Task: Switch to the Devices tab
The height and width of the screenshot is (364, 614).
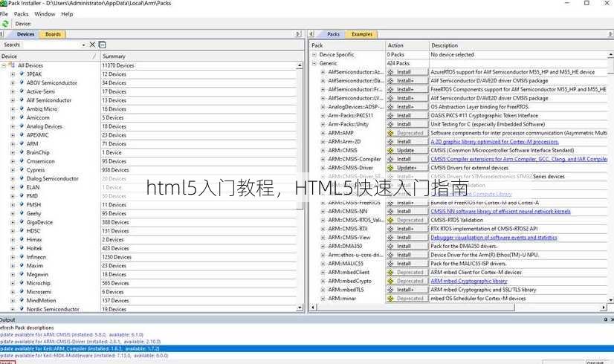Action: [25, 34]
